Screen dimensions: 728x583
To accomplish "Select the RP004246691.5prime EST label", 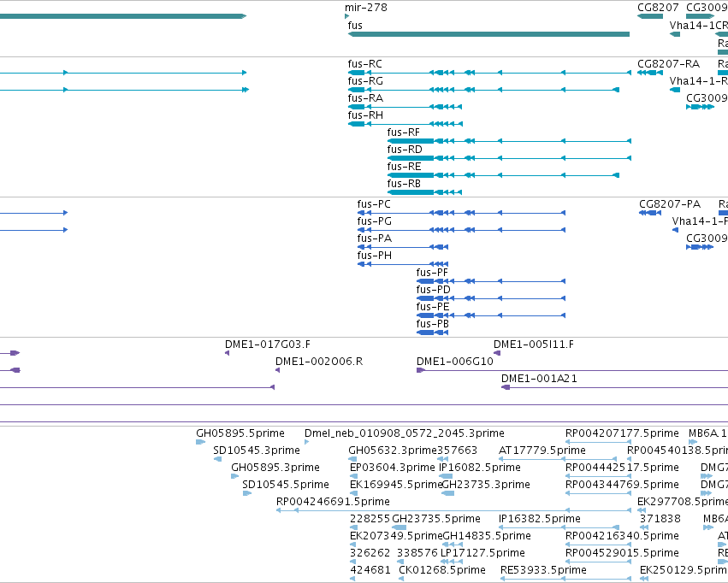I will point(333,503).
